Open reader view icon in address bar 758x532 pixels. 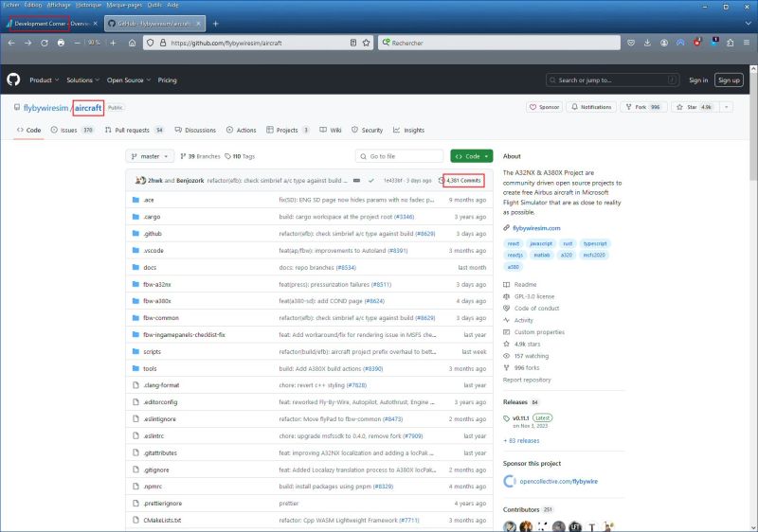pos(353,43)
